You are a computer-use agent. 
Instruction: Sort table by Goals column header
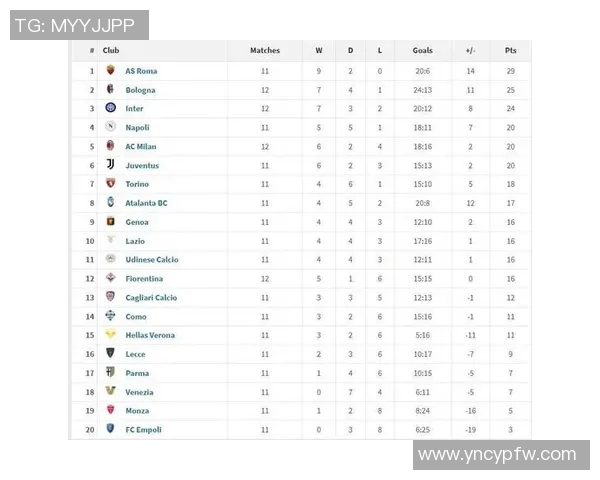coord(422,50)
